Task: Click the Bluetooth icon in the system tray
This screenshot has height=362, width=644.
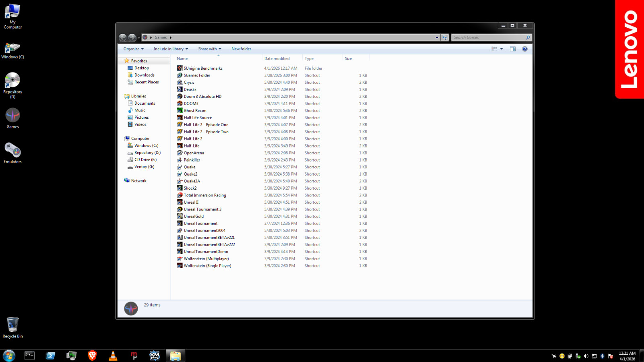Action: point(602,356)
